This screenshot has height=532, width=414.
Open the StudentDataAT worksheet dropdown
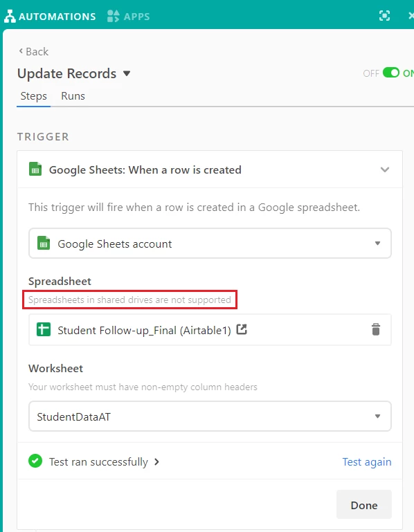click(210, 416)
